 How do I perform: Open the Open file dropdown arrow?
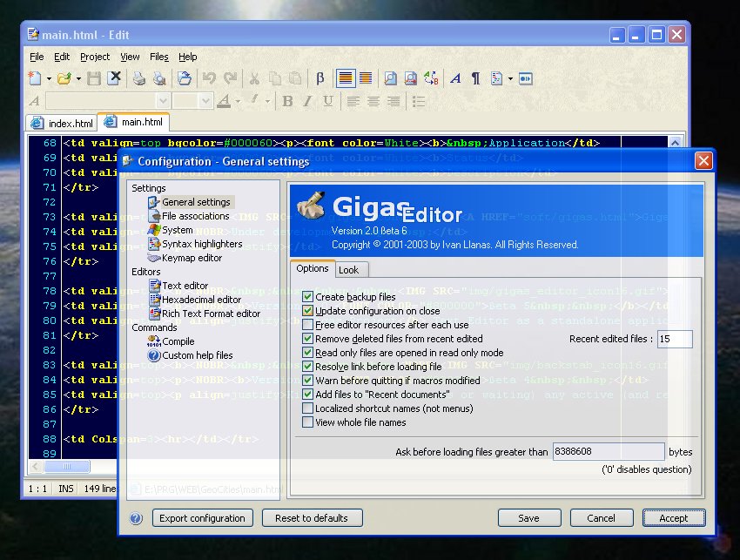(x=77, y=78)
